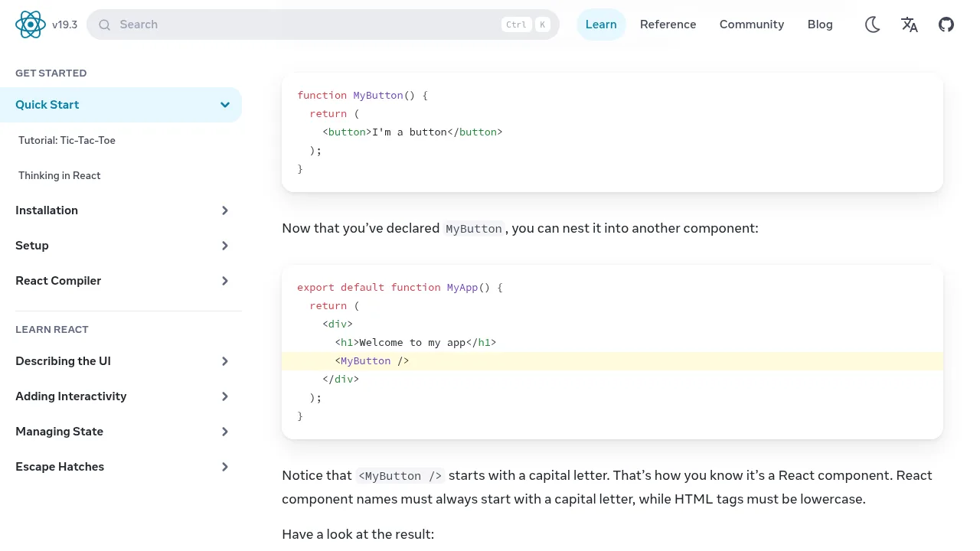Open the Learn tab
Image resolution: width=980 pixels, height=551 pixels.
coord(601,24)
